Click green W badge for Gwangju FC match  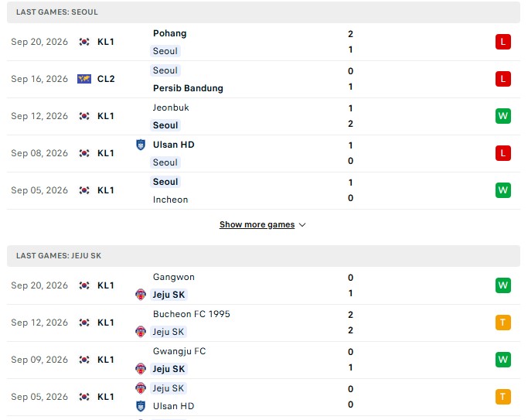tap(502, 360)
